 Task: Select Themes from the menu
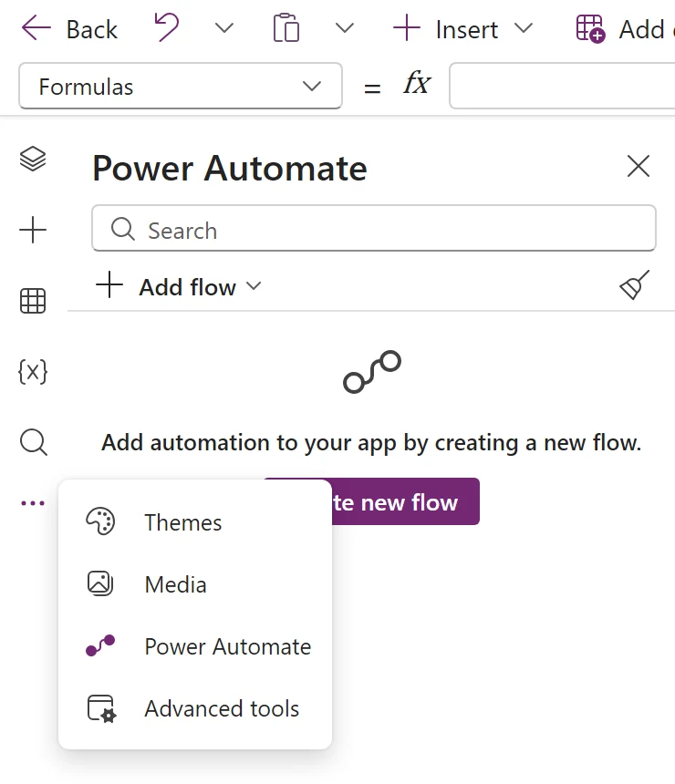coord(195,522)
